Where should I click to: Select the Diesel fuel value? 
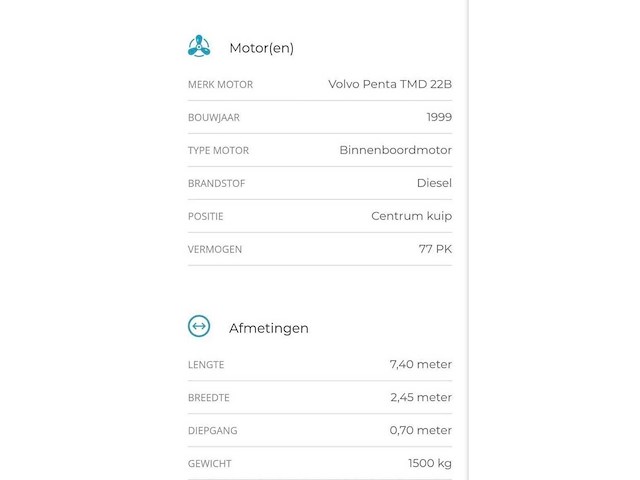pos(434,183)
